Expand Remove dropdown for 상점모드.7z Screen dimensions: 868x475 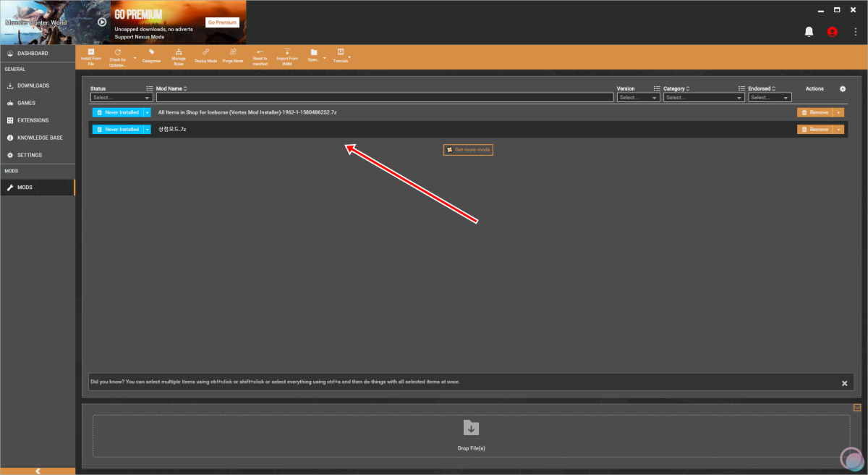tap(839, 129)
